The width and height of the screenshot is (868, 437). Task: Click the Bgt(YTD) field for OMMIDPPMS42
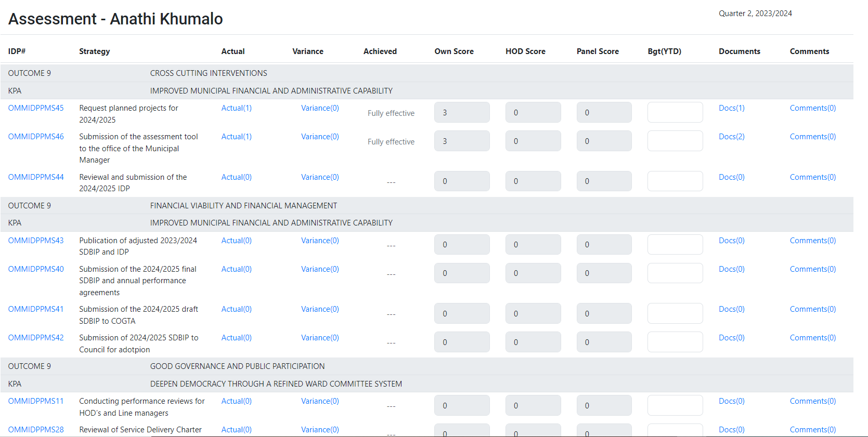point(675,342)
